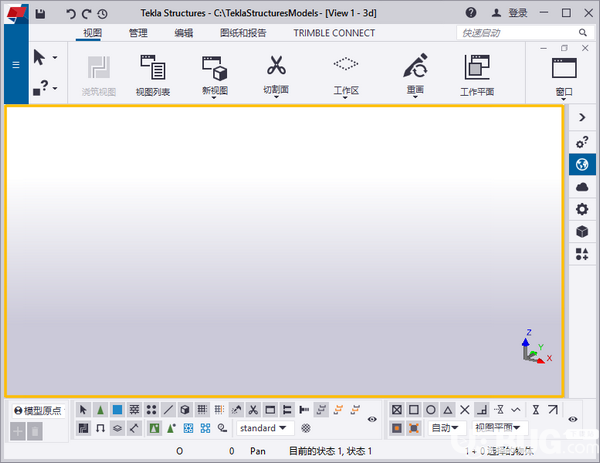Switch to the 视图 ribbon tab
The width and height of the screenshot is (600, 463).
click(93, 33)
